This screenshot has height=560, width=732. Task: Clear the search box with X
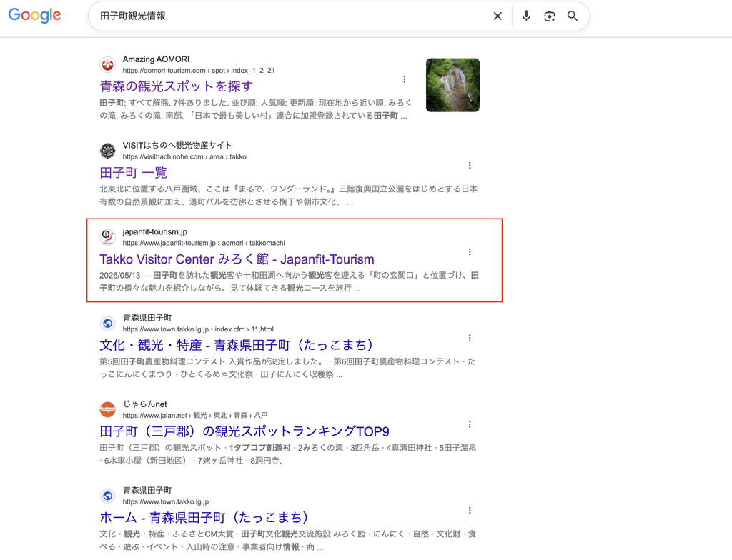click(498, 16)
